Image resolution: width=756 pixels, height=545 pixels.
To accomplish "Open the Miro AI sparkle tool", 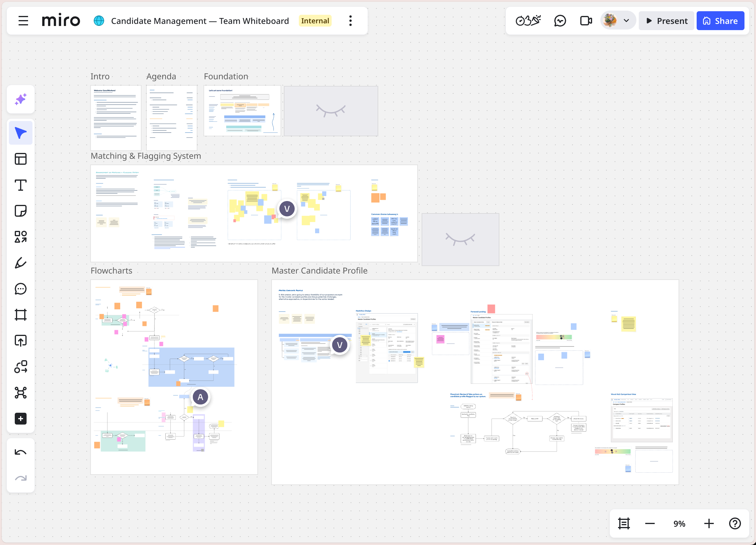I will 21,99.
